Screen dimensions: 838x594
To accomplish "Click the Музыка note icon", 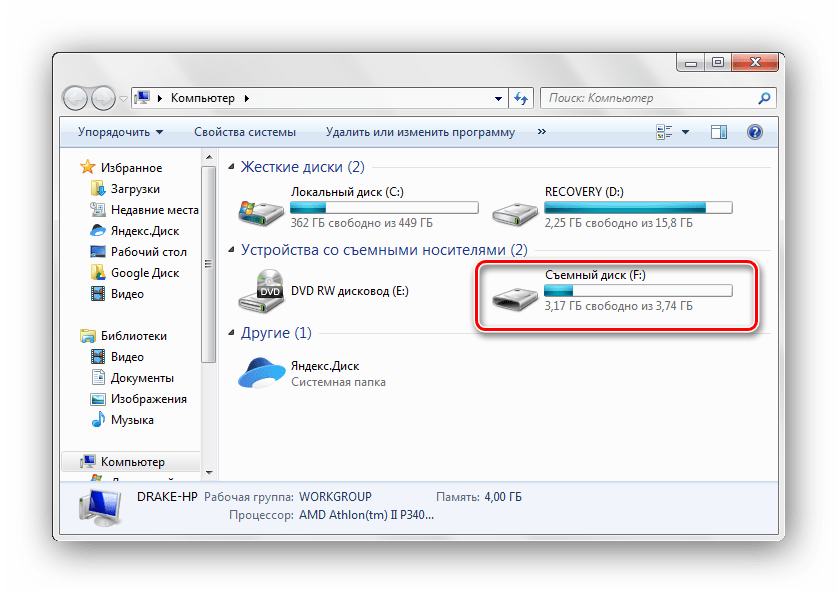I will pyautogui.click(x=98, y=419).
